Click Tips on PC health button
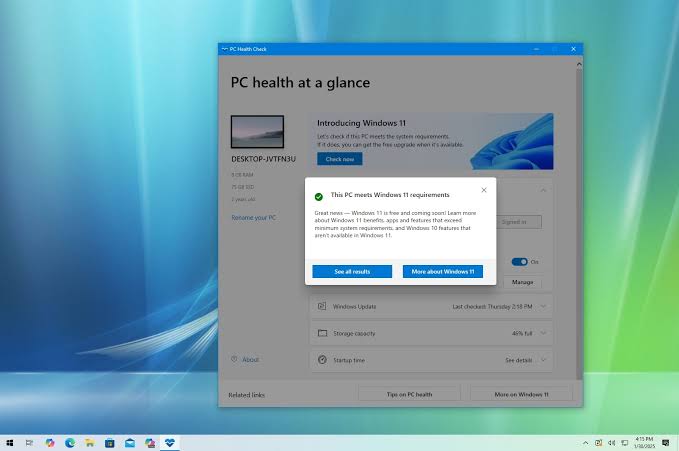Viewport: 679px width, 451px height. [x=409, y=394]
